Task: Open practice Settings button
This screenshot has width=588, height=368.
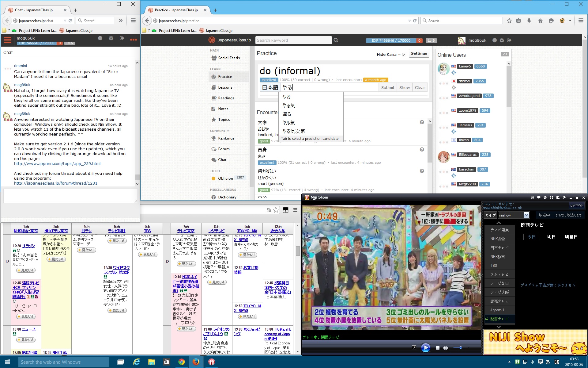Action: (419, 53)
